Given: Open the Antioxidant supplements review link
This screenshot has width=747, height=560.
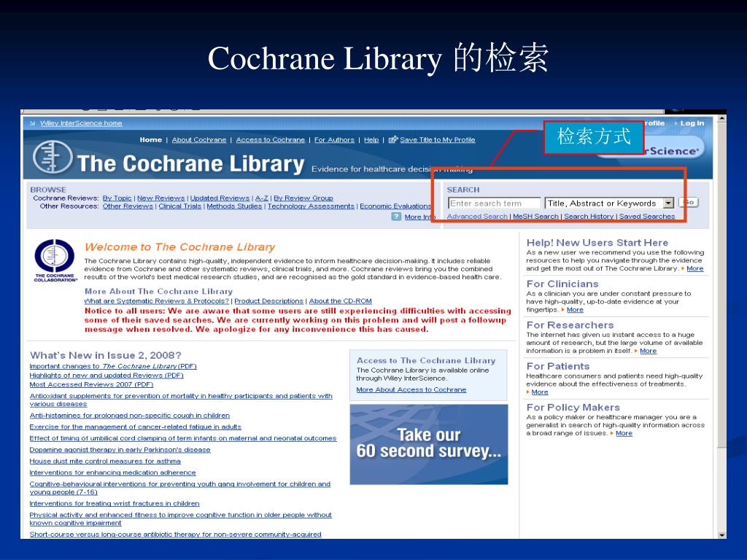Looking at the screenshot, I should coord(181,400).
